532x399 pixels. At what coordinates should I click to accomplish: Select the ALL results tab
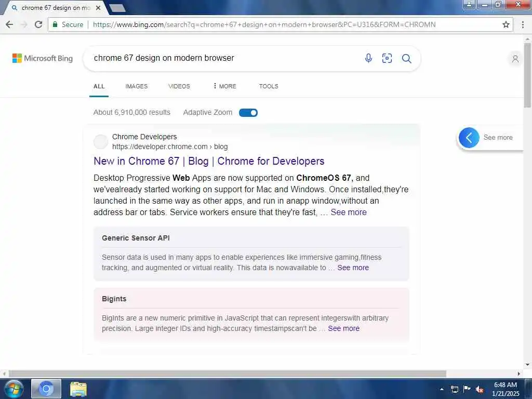(99, 86)
